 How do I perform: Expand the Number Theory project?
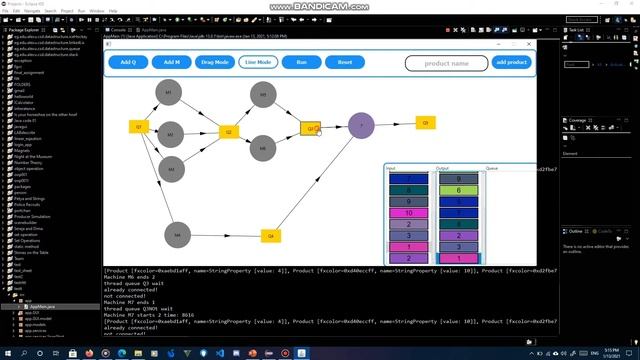(3, 162)
